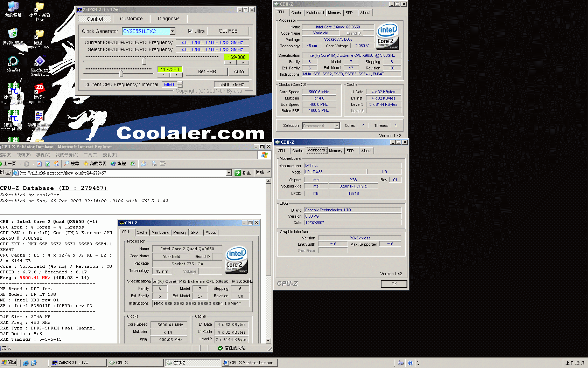Click the Get FSB button

point(228,31)
